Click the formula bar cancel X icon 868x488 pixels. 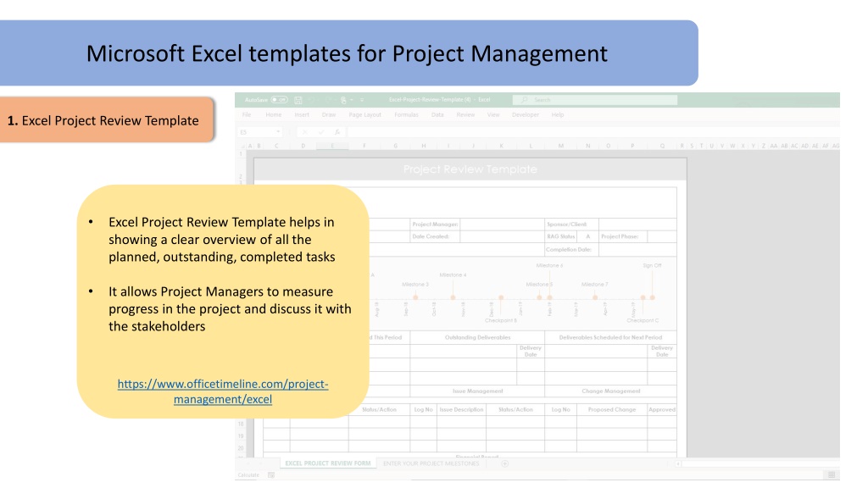pyautogui.click(x=304, y=132)
